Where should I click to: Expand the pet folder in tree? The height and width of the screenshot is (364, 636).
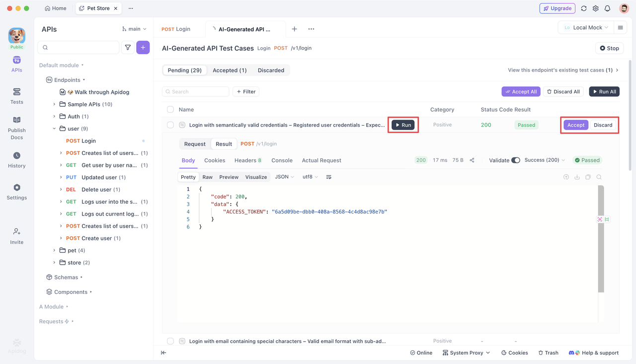click(54, 250)
